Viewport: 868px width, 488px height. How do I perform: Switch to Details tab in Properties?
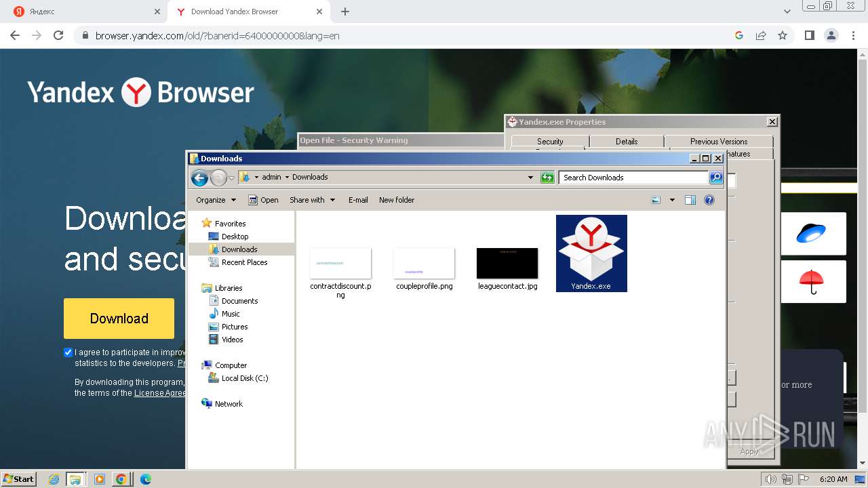tap(627, 142)
